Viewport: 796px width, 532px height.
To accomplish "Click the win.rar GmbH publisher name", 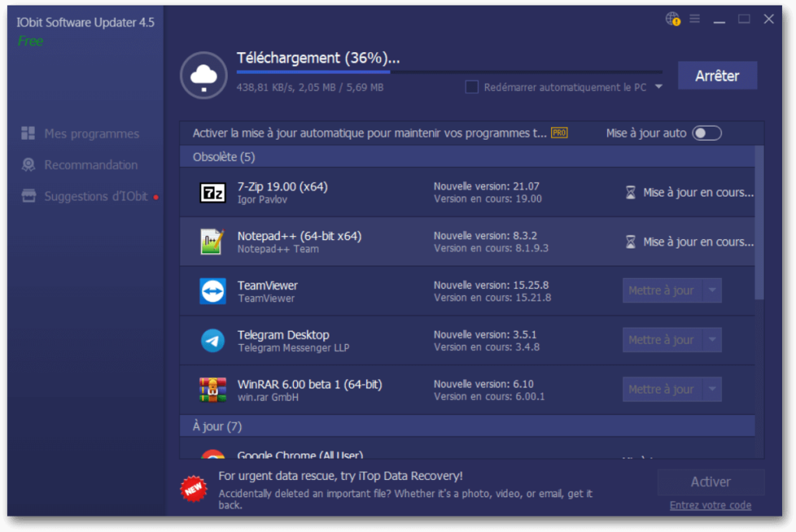I will (268, 397).
